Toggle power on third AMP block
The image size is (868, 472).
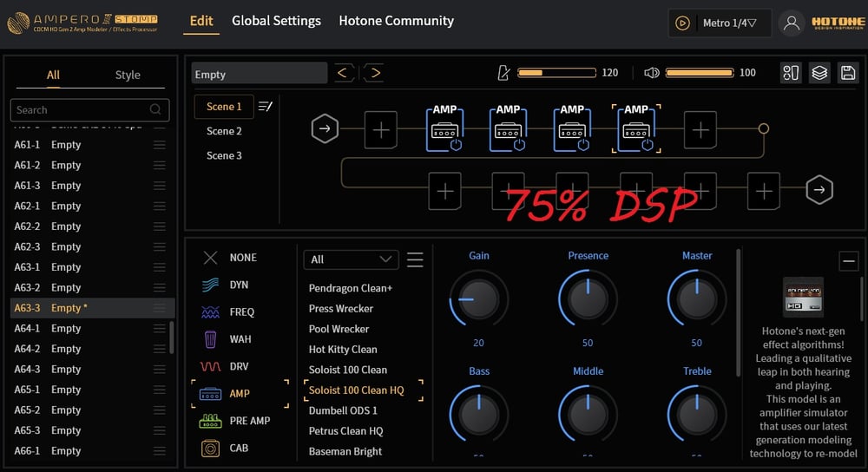583,145
